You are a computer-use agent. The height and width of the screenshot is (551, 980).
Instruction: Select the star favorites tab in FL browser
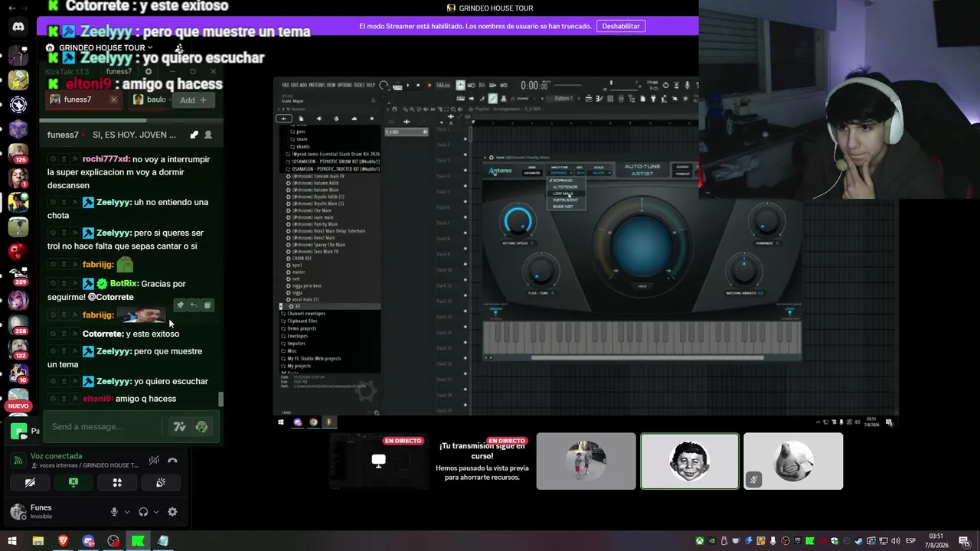coord(371,119)
